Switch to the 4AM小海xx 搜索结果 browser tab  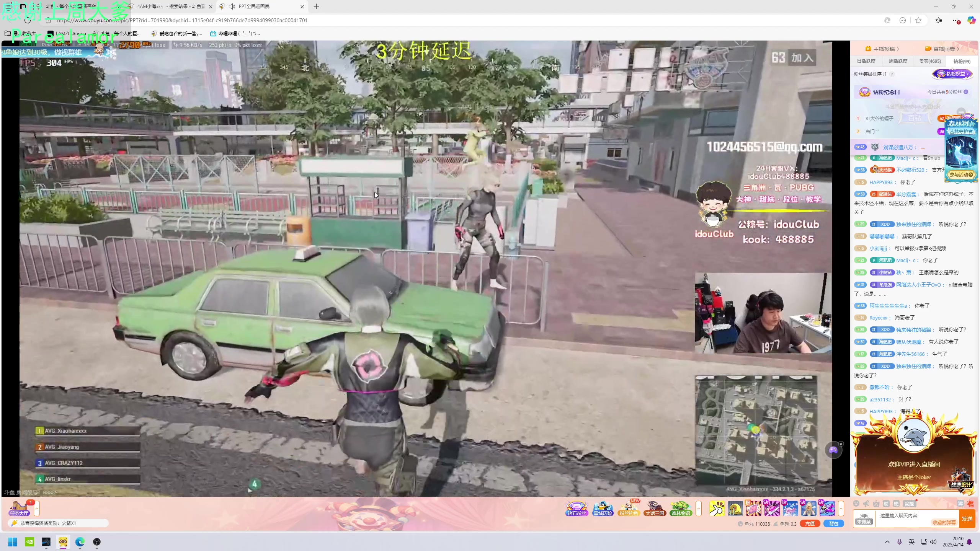[x=171, y=7]
